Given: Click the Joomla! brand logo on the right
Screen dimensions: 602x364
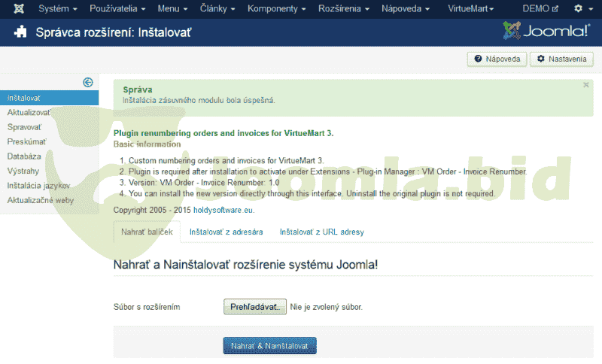Looking at the screenshot, I should click(x=546, y=32).
